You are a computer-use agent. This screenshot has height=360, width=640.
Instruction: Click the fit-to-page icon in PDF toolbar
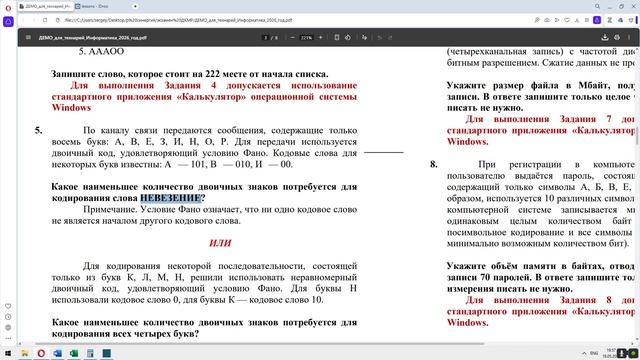point(337,38)
